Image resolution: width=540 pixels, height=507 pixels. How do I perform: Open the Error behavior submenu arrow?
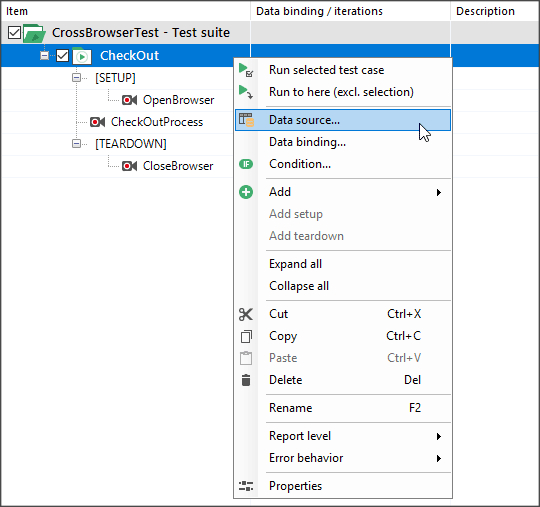[439, 458]
